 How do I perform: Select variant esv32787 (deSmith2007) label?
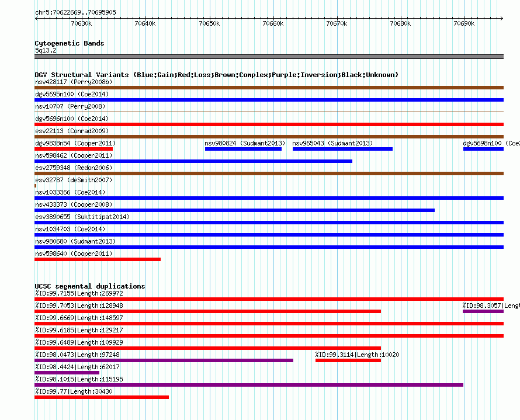click(74, 180)
